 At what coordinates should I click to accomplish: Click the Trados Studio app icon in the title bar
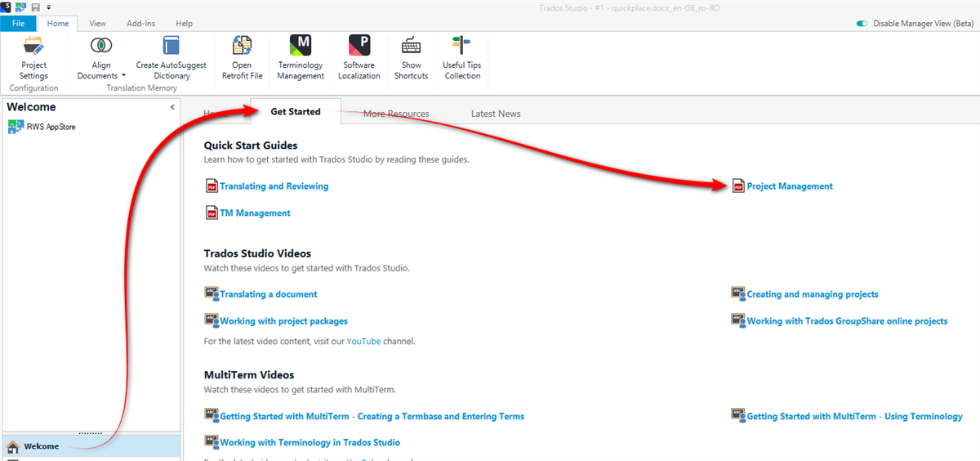point(6,7)
